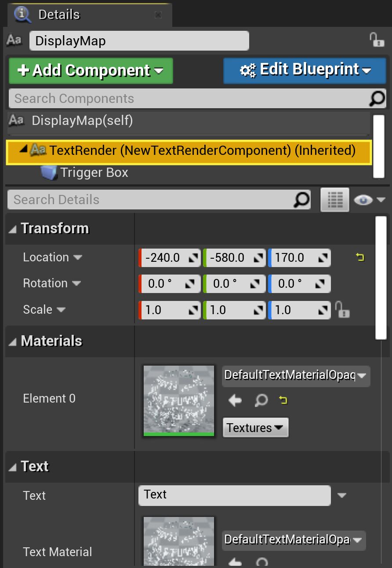Revert Element 0 material to default
The width and height of the screenshot is (392, 568).
[x=283, y=401]
